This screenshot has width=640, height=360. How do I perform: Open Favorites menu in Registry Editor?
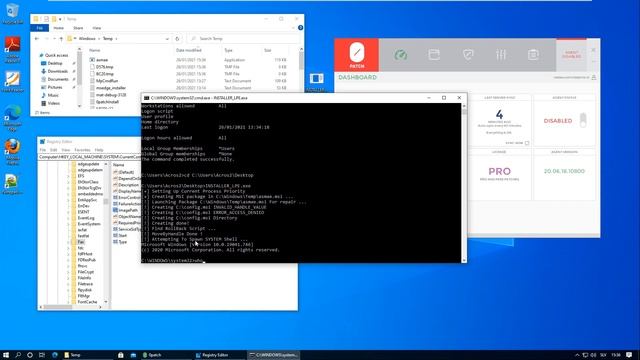[82, 150]
